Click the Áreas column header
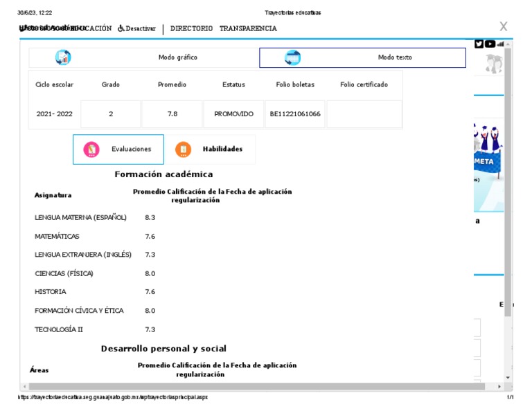532x411 pixels. coord(39,369)
